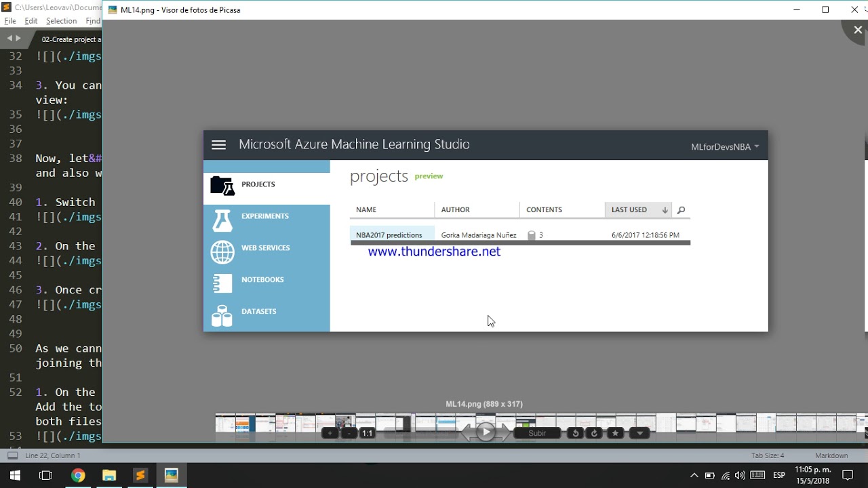Select the NBA2017 predictions project row
868x488 pixels.
pos(520,235)
